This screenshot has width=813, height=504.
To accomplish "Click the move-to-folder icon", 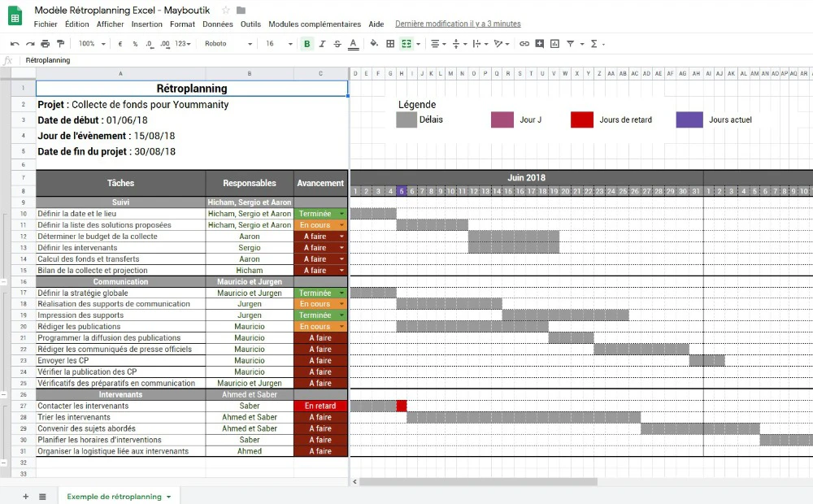I will coord(241,11).
